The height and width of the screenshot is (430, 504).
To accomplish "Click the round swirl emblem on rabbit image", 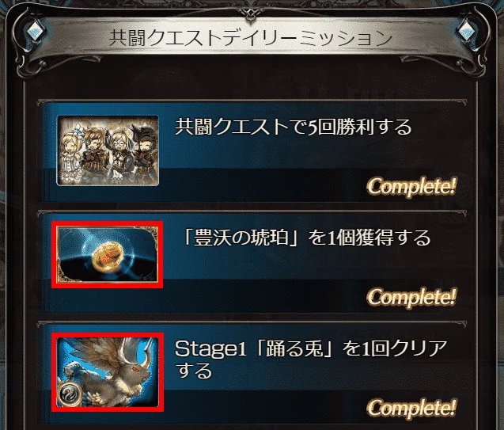I will 70,395.
